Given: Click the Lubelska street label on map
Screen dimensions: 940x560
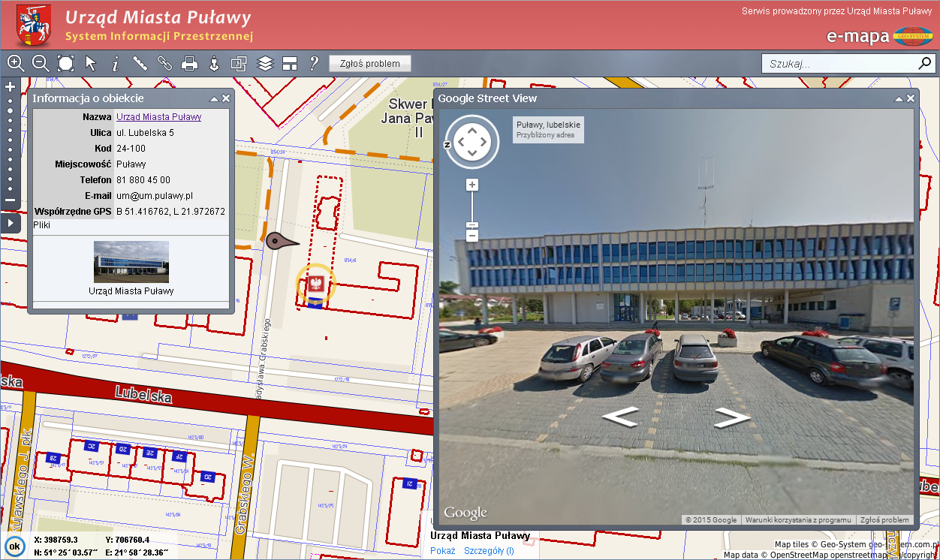Looking at the screenshot, I should pyautogui.click(x=143, y=394).
